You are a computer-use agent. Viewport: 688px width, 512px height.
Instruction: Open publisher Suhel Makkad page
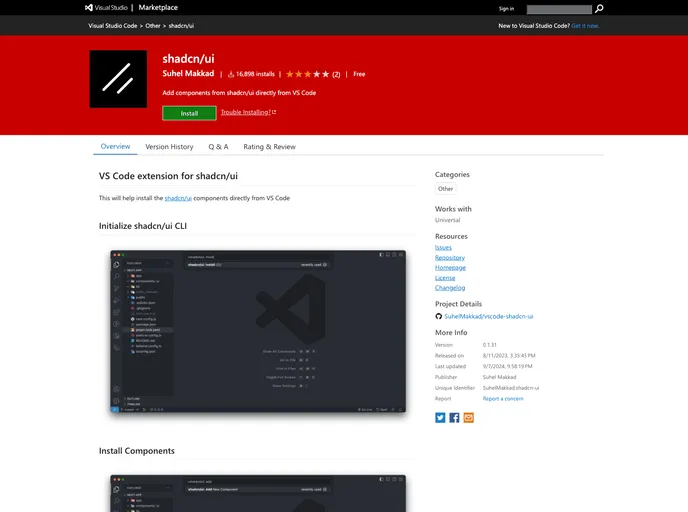188,73
